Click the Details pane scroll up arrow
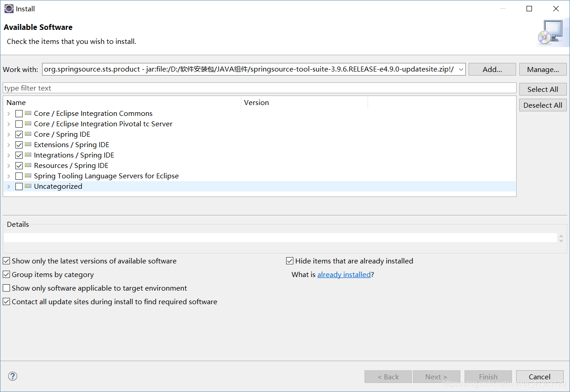The width and height of the screenshot is (570, 392). click(561, 235)
